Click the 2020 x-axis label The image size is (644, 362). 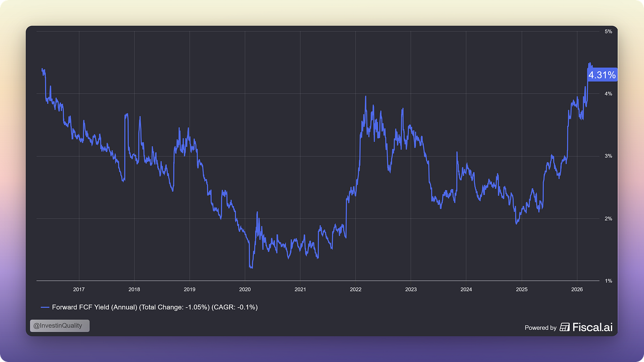245,290
